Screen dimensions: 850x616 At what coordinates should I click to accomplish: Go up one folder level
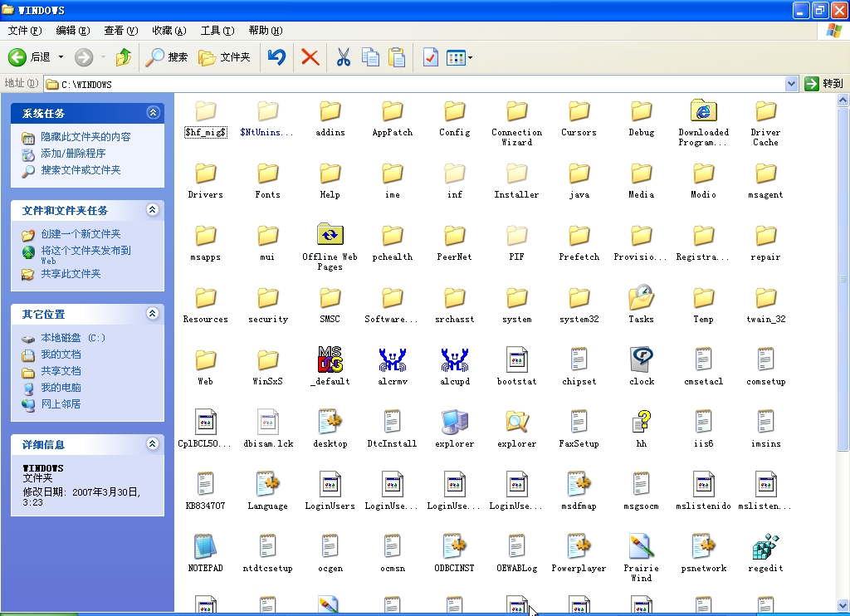point(124,57)
